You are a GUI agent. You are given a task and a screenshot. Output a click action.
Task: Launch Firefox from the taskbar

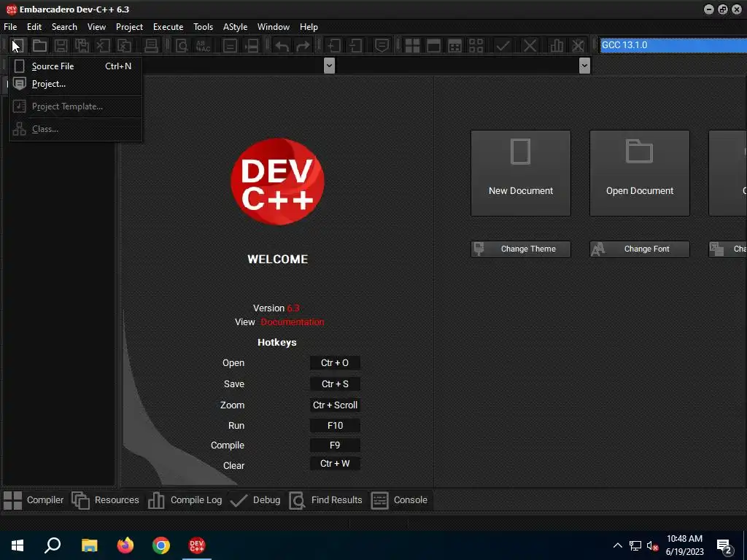[x=125, y=545]
